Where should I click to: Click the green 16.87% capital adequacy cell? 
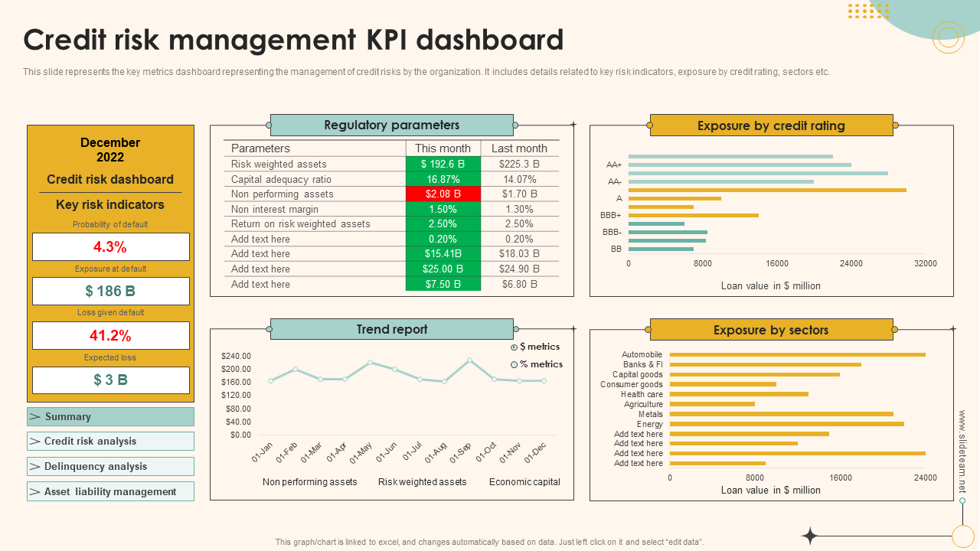[x=443, y=179]
